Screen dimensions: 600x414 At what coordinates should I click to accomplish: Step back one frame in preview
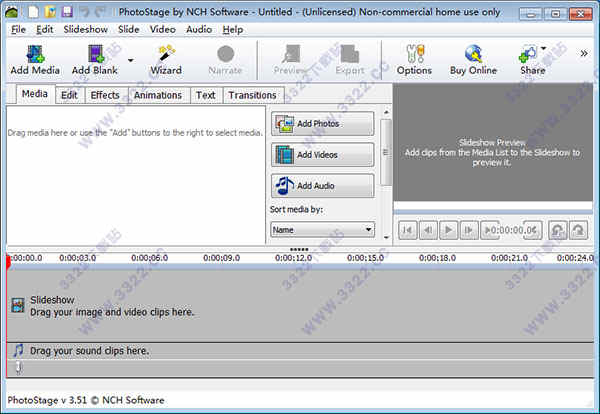(x=428, y=230)
